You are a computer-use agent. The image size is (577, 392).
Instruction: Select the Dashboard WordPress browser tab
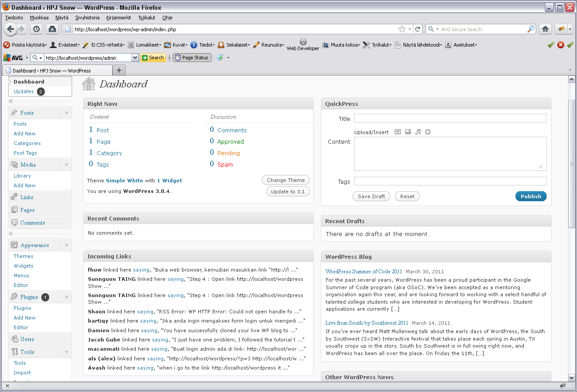pyautogui.click(x=58, y=70)
